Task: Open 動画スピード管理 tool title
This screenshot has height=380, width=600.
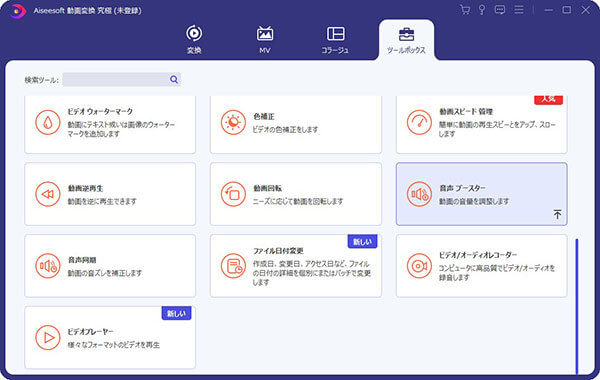Action: [466, 111]
